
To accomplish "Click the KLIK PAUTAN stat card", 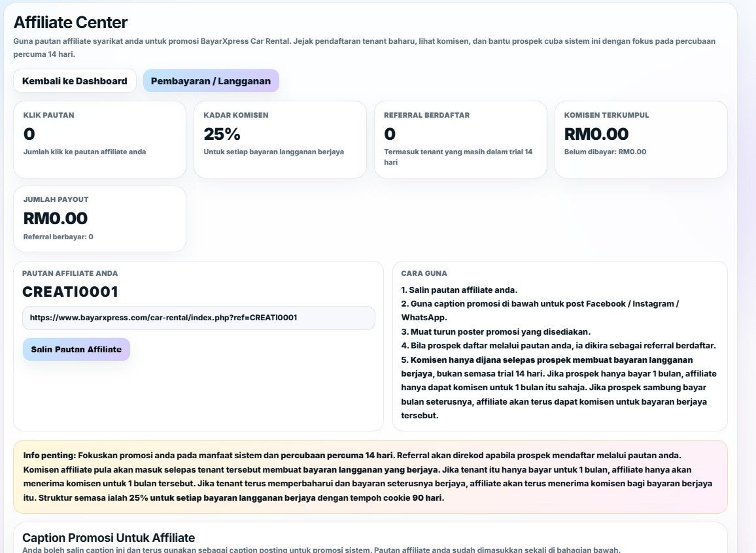I will click(x=99, y=137).
